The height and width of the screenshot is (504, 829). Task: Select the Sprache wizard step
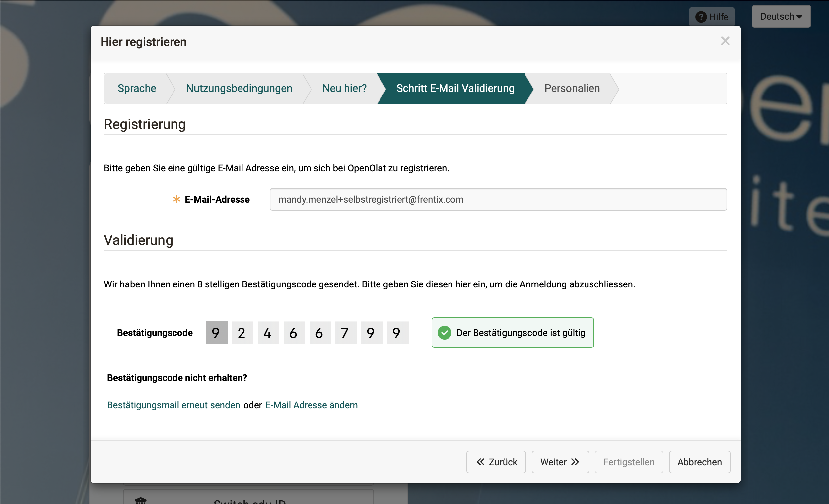tap(137, 88)
